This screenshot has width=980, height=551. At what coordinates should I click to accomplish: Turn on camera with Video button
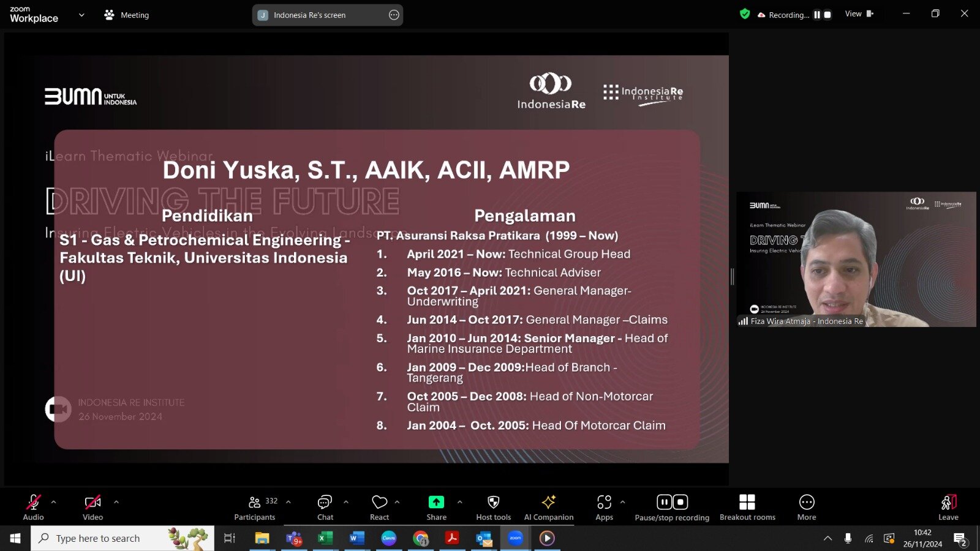point(92,508)
